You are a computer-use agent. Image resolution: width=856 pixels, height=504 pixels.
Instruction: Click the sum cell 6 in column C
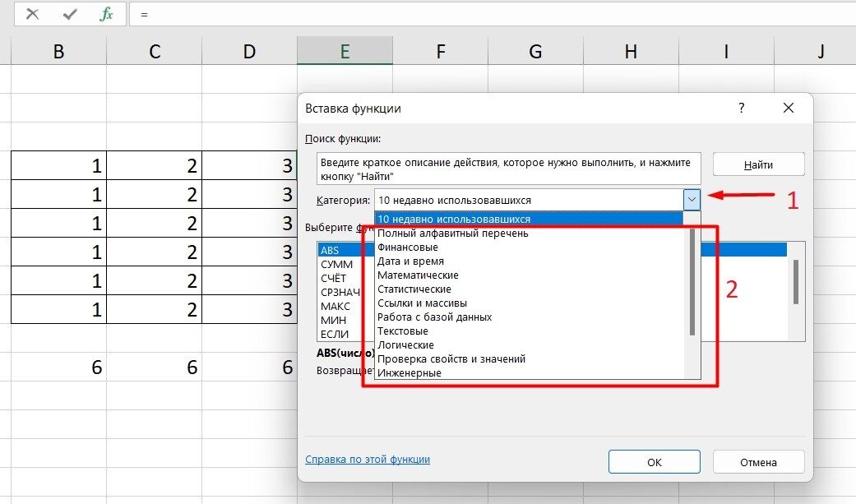coord(154,367)
